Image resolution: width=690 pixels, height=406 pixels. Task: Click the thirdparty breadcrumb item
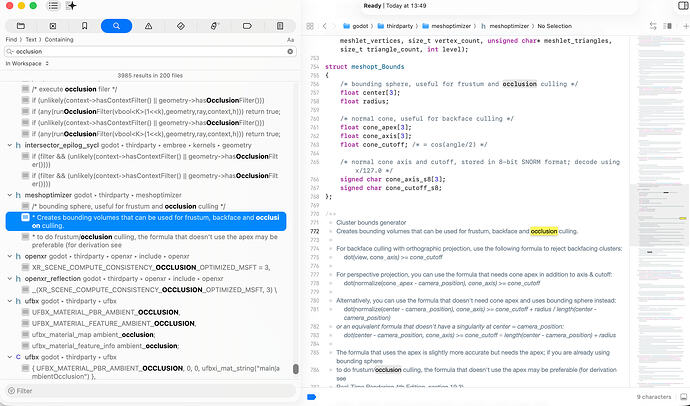pos(395,26)
